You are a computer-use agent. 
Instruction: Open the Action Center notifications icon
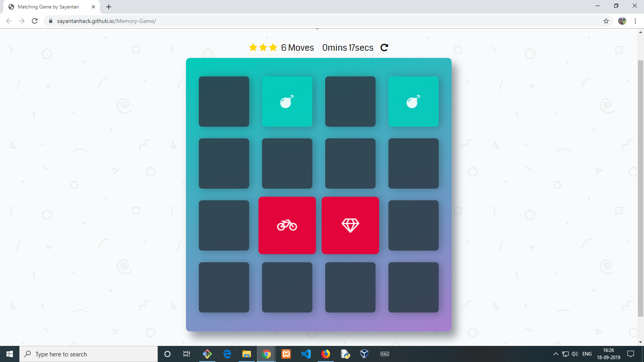[631, 354]
